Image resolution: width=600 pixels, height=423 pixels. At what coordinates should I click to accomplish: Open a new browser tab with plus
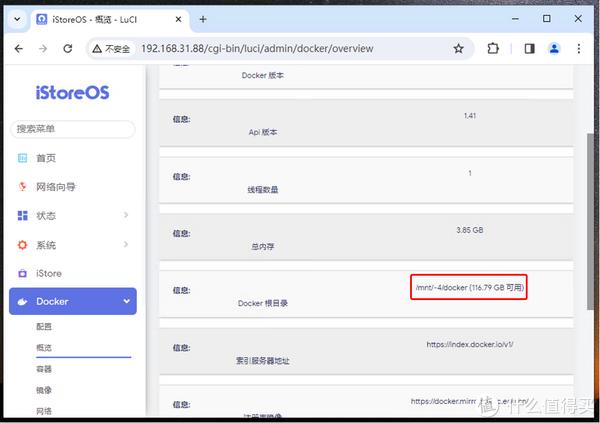203,19
